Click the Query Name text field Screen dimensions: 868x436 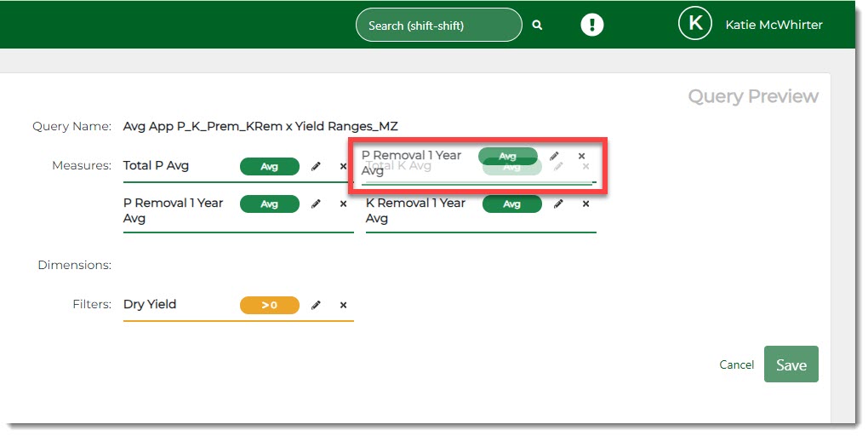pos(260,127)
